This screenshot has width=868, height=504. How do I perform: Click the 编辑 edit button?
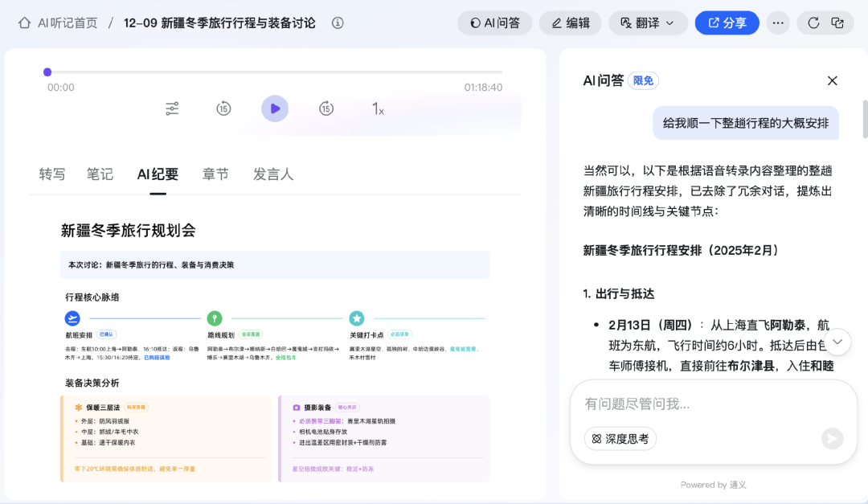(570, 23)
